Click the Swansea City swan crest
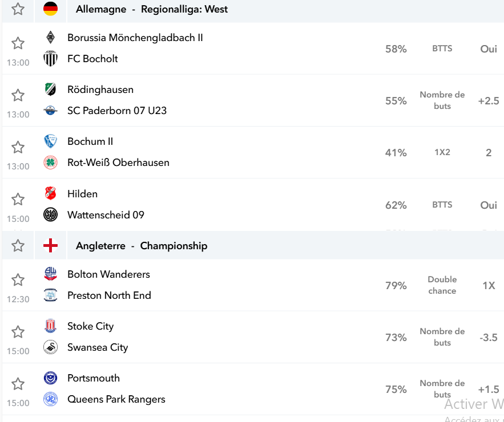This screenshot has height=422, width=504. tap(50, 347)
